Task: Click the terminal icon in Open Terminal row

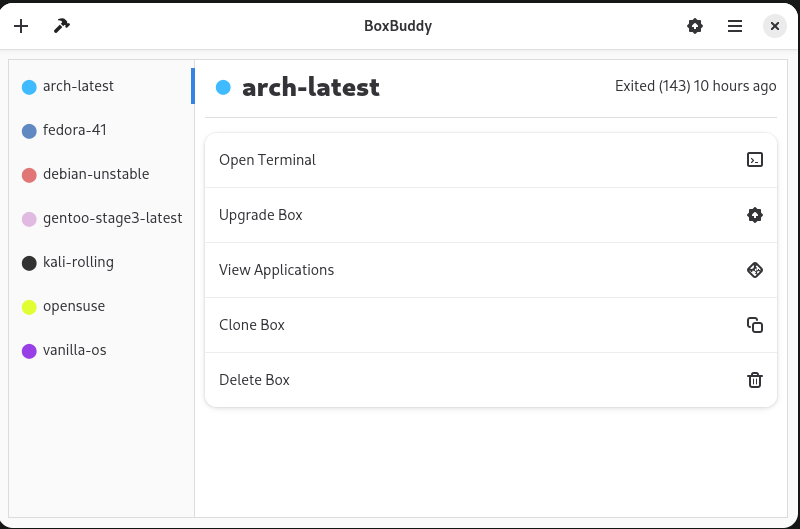Action: click(x=755, y=160)
